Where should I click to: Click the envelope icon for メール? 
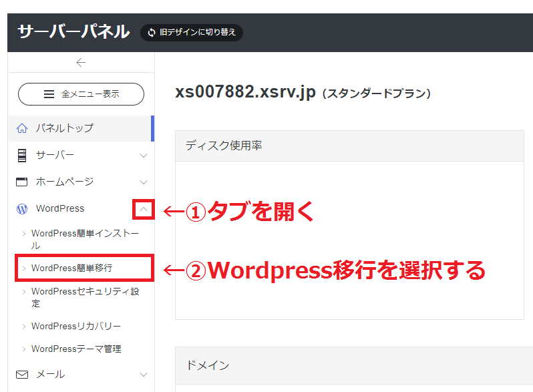22,375
